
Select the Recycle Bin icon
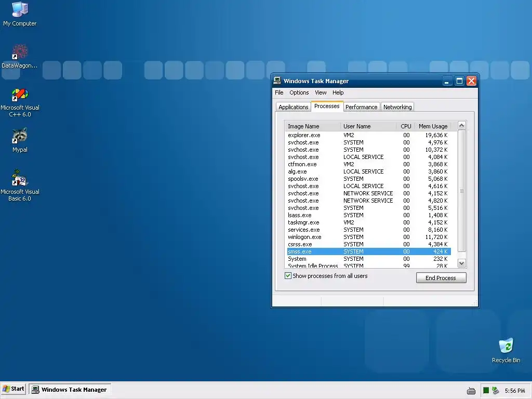[506, 351]
